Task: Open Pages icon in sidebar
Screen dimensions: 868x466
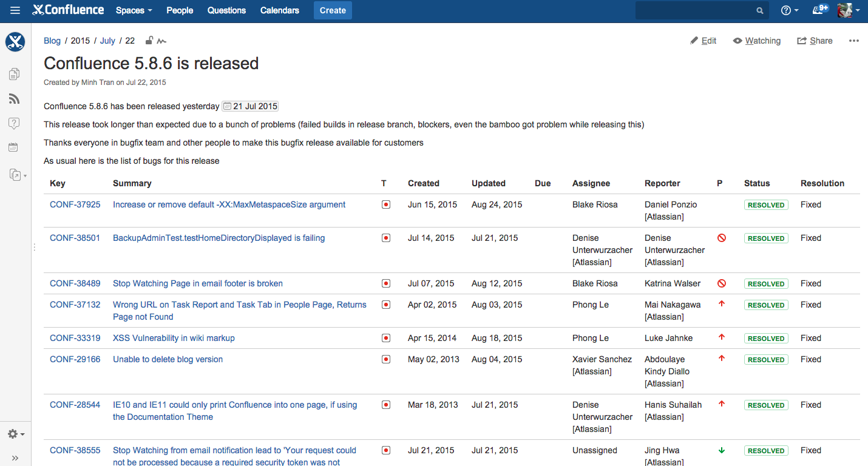Action: pos(15,74)
